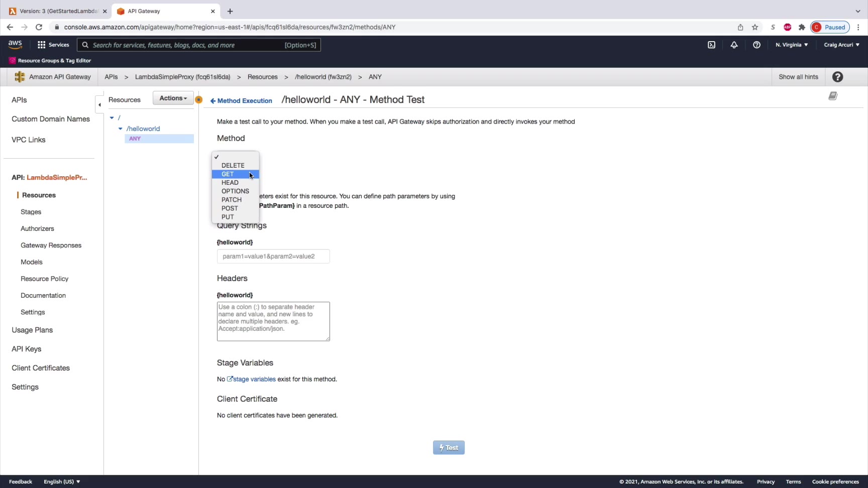Click the documentation book icon

click(833, 96)
